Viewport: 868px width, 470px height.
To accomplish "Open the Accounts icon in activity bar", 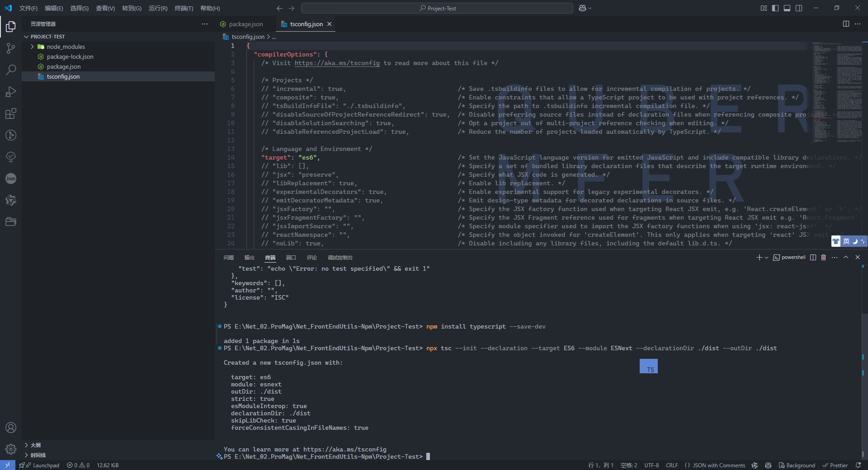I will point(11,428).
